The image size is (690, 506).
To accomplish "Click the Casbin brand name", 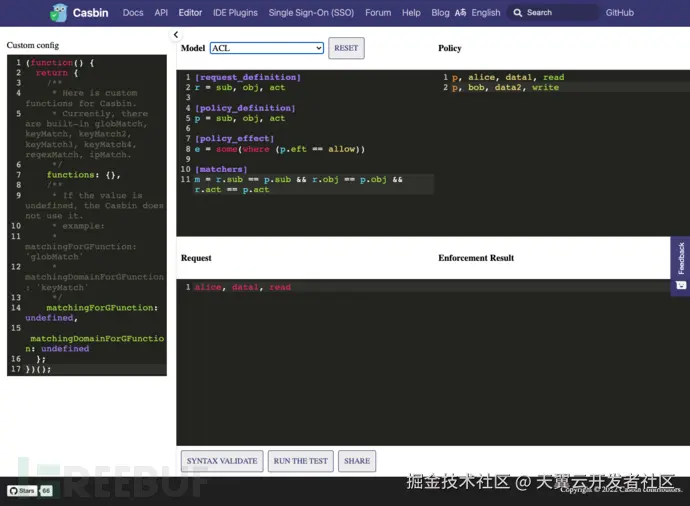I will coord(90,13).
